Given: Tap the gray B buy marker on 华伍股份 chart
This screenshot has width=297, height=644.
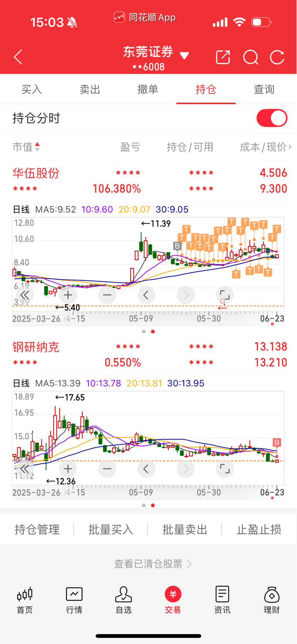Looking at the screenshot, I should coord(177,246).
